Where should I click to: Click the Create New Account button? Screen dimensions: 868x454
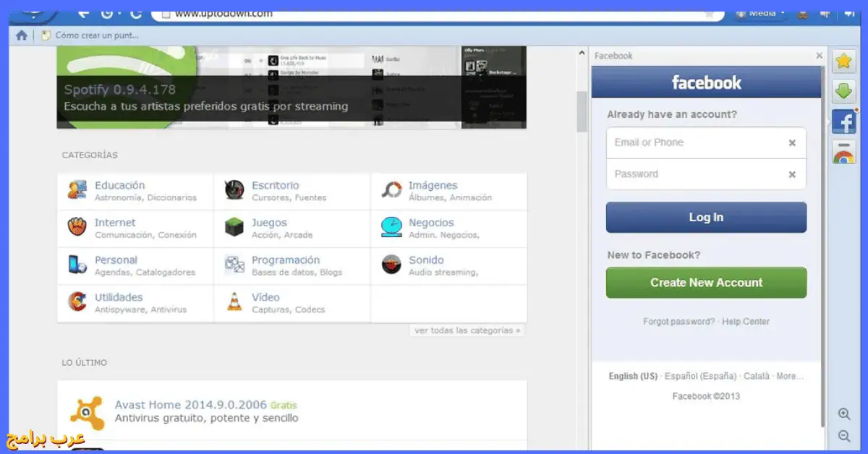706,283
